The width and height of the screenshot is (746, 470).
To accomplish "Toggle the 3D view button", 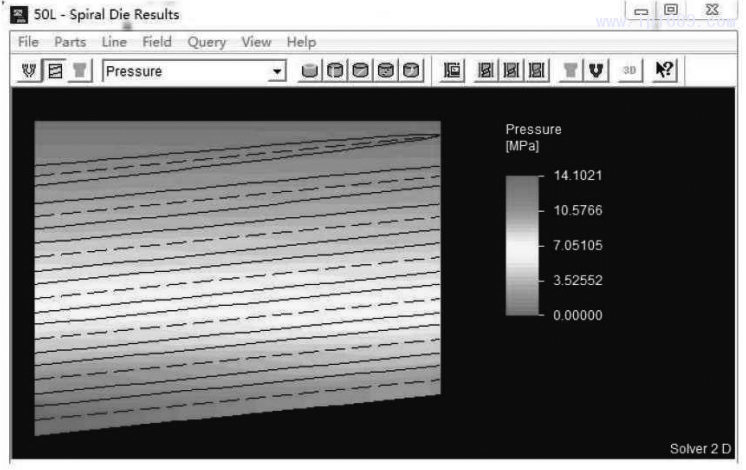I will pyautogui.click(x=630, y=71).
